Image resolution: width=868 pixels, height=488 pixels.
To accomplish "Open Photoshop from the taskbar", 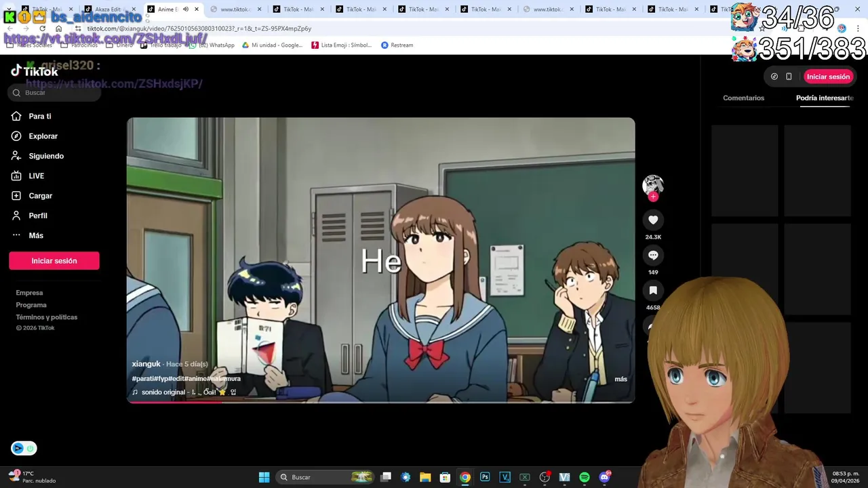I will click(485, 477).
